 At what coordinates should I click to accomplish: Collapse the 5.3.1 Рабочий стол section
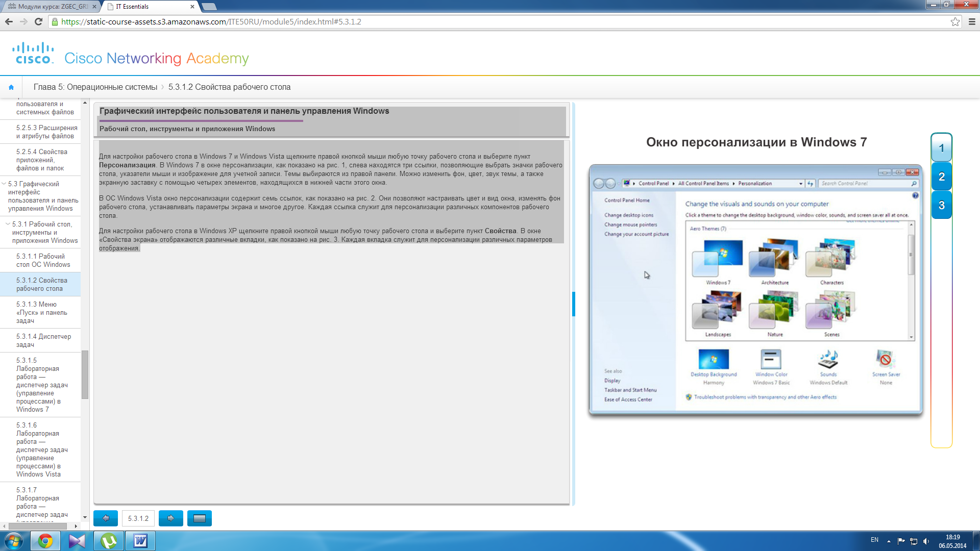pyautogui.click(x=8, y=224)
